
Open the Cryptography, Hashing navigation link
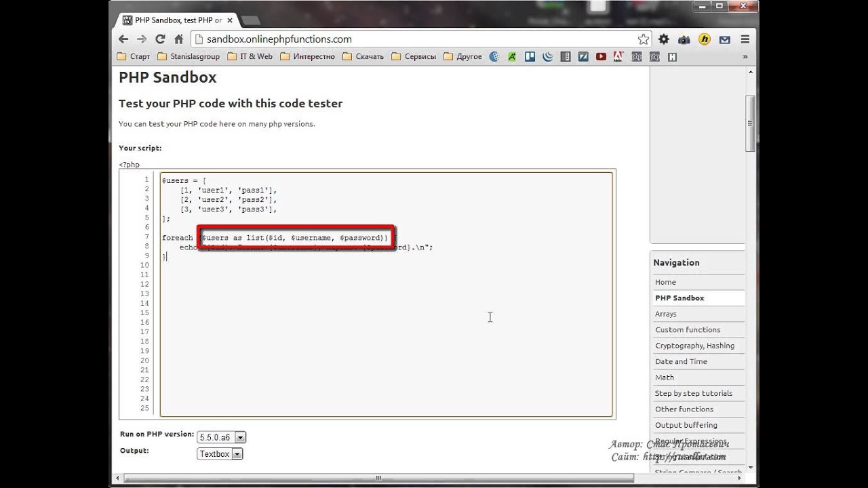(x=694, y=346)
